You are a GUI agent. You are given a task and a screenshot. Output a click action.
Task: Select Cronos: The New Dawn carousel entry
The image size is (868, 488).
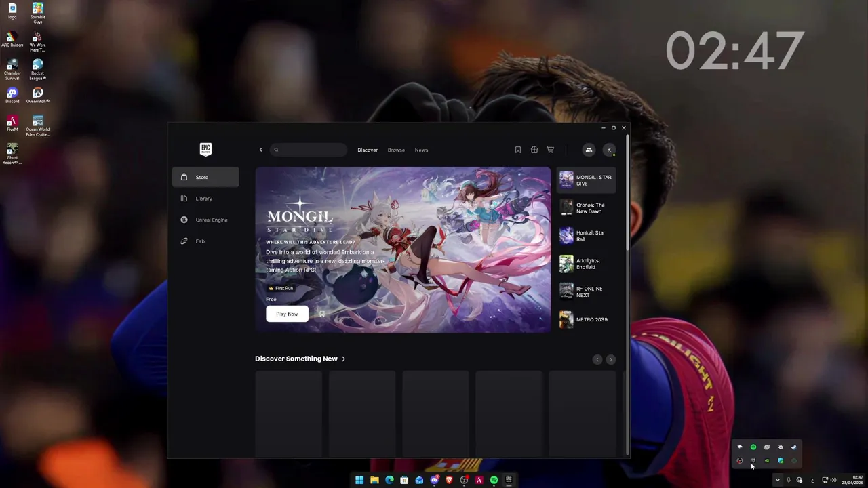[x=587, y=208]
